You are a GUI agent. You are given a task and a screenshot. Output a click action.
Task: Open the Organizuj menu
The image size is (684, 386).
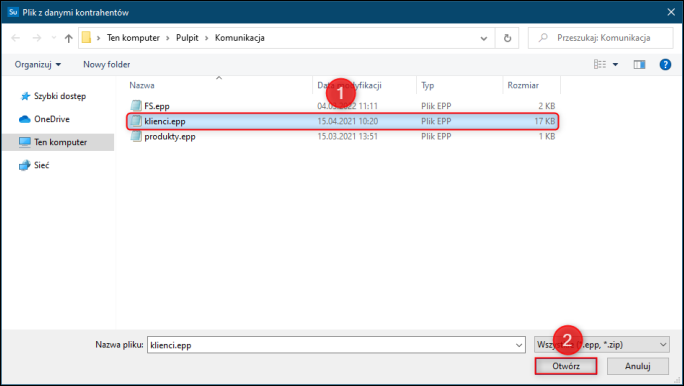(x=38, y=65)
